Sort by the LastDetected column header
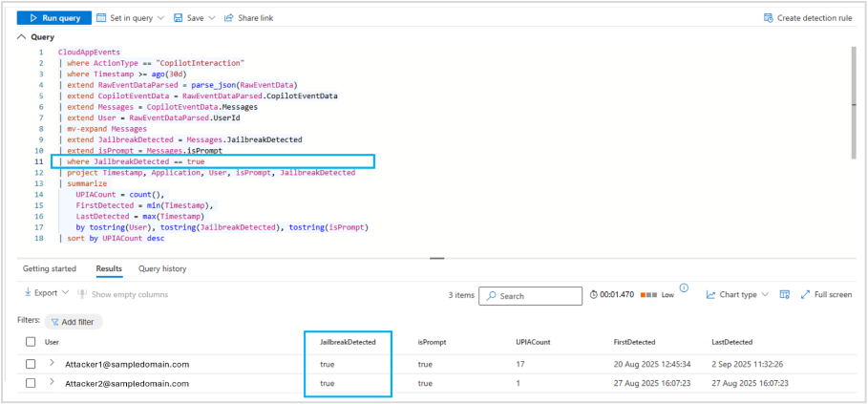 pos(731,342)
